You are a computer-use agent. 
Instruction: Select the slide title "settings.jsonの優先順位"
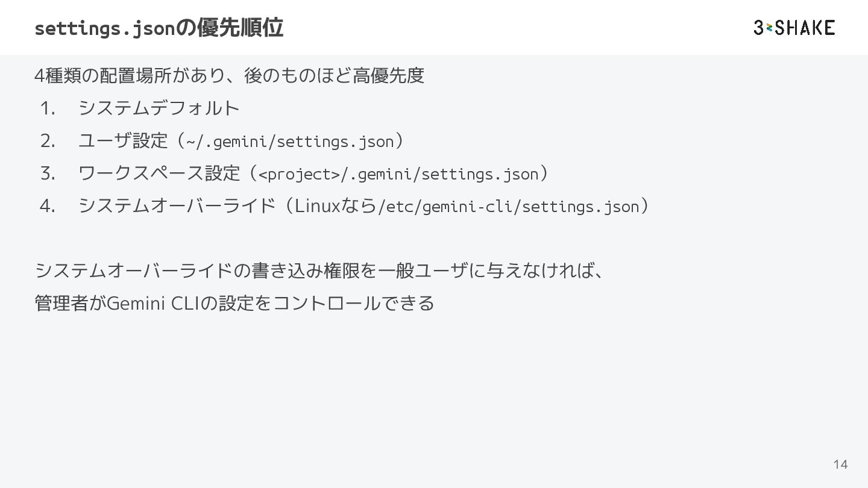[x=159, y=28]
